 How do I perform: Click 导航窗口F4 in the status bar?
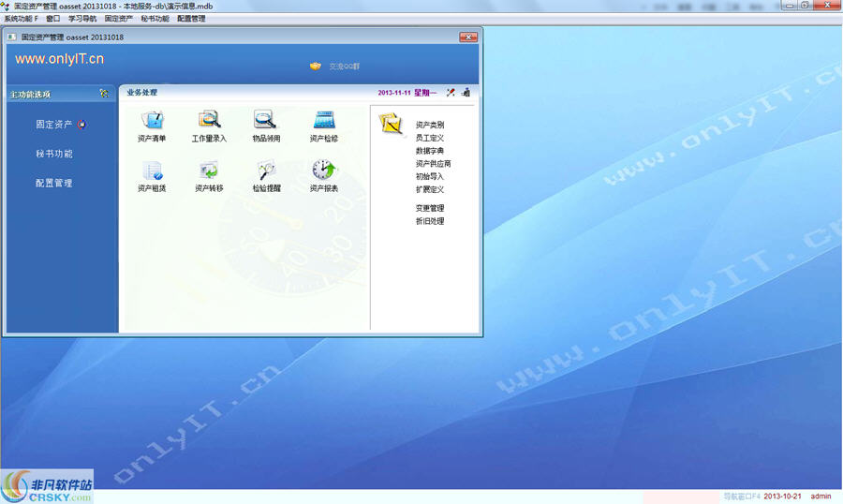pyautogui.click(x=742, y=496)
